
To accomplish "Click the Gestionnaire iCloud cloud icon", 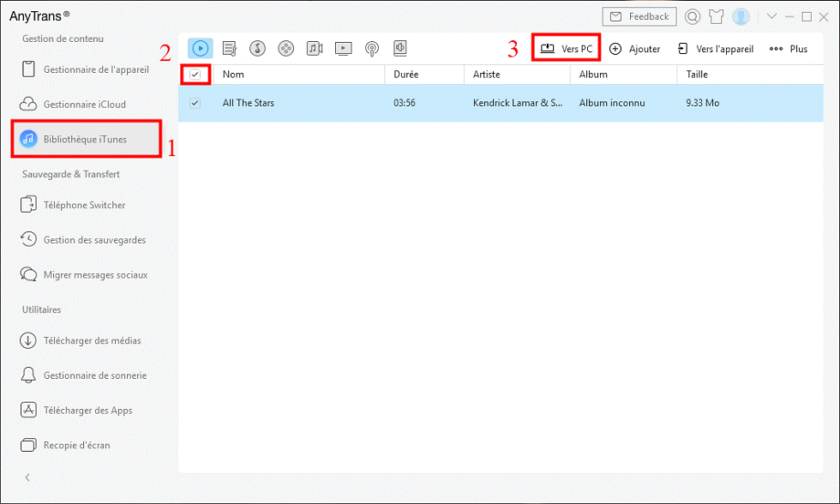I will (x=28, y=104).
